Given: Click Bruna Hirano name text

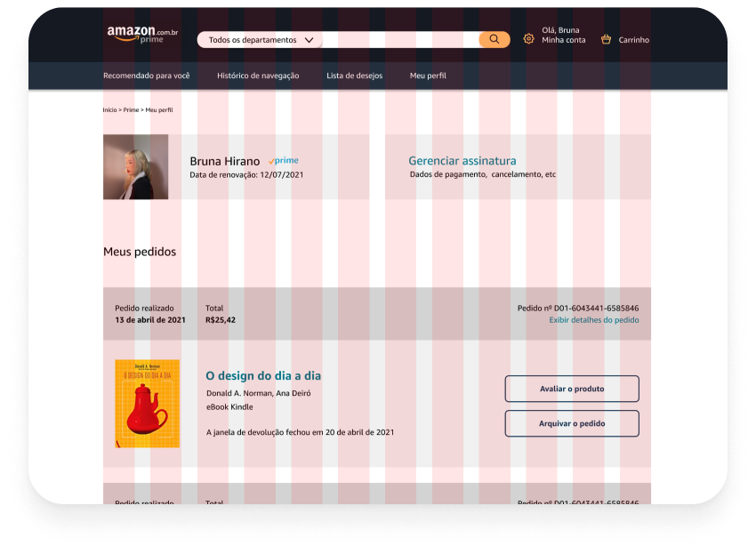Looking at the screenshot, I should click(x=225, y=161).
